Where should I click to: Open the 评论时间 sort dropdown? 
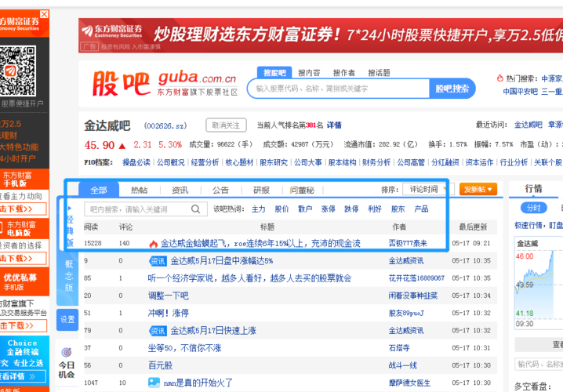427,189
